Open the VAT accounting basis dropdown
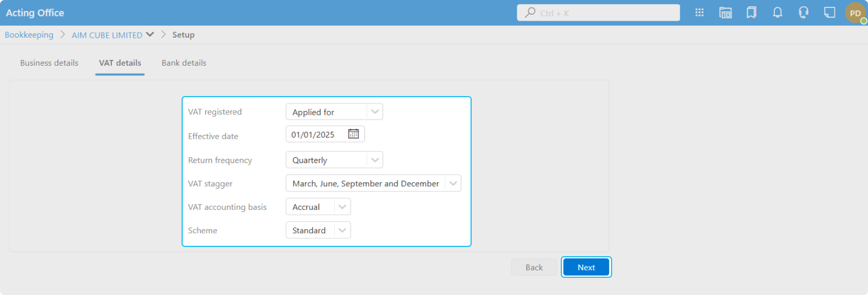Image resolution: width=868 pixels, height=295 pixels. pos(342,207)
